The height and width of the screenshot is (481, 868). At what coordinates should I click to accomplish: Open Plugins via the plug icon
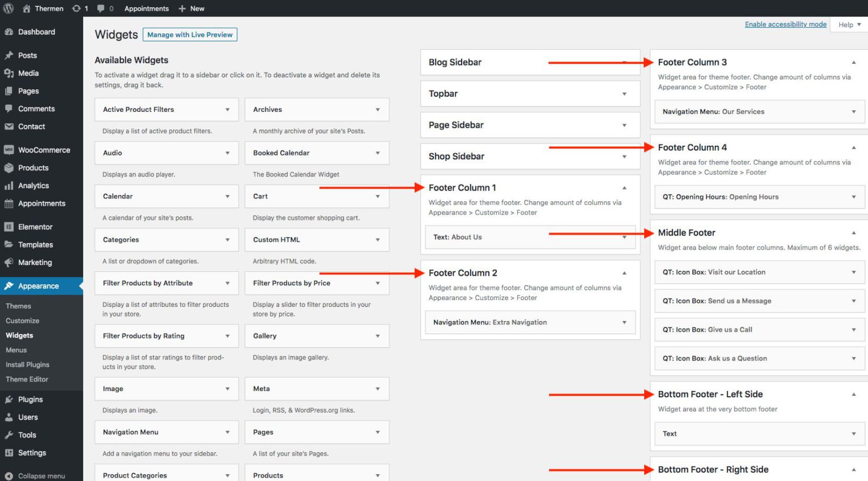pos(9,399)
